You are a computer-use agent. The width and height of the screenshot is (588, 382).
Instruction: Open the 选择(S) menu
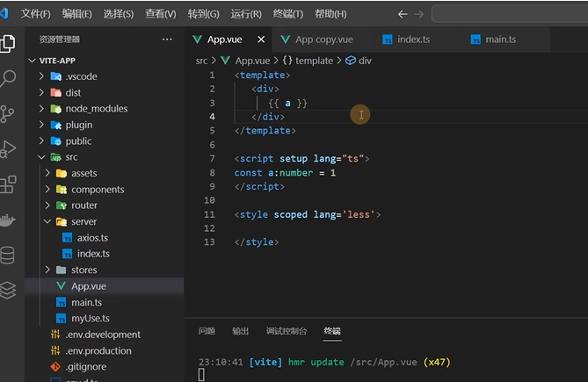tap(119, 14)
